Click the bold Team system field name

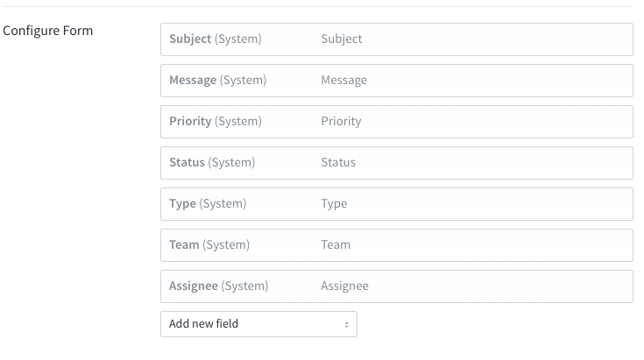point(184,244)
